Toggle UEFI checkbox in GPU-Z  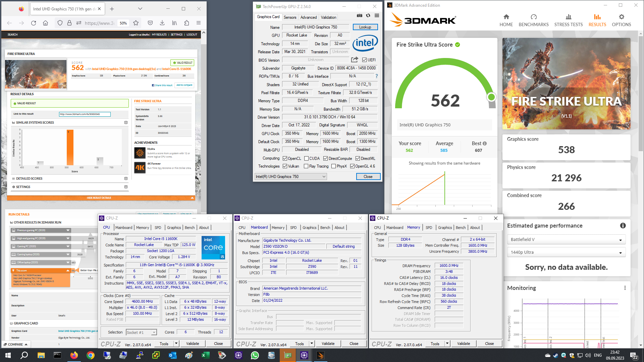click(365, 60)
